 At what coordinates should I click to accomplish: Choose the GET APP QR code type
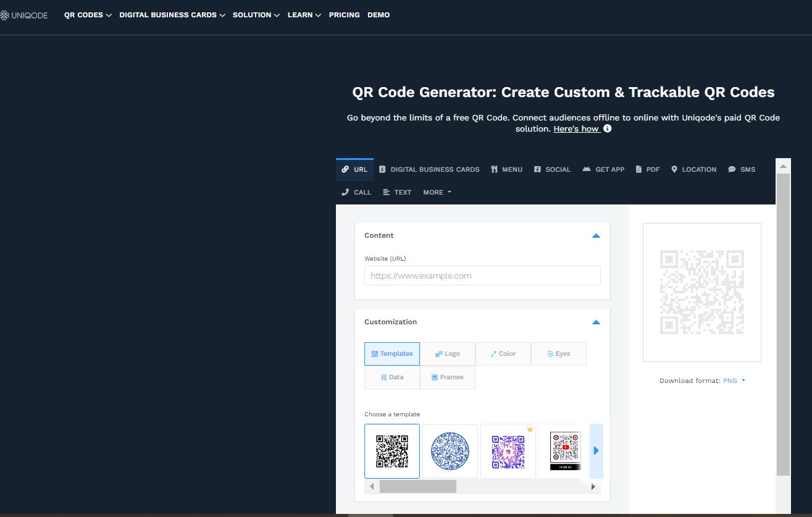pos(603,169)
